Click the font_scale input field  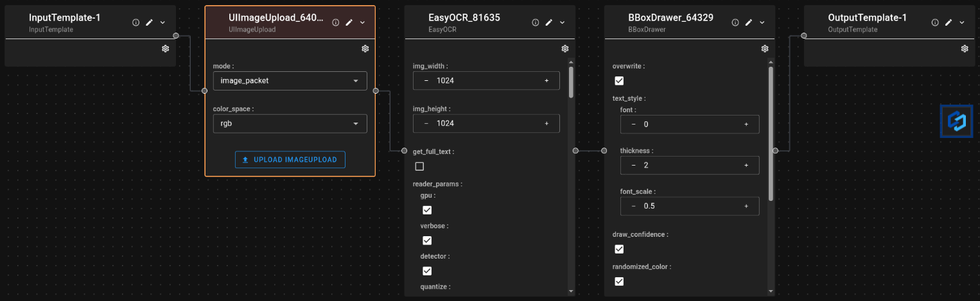690,207
